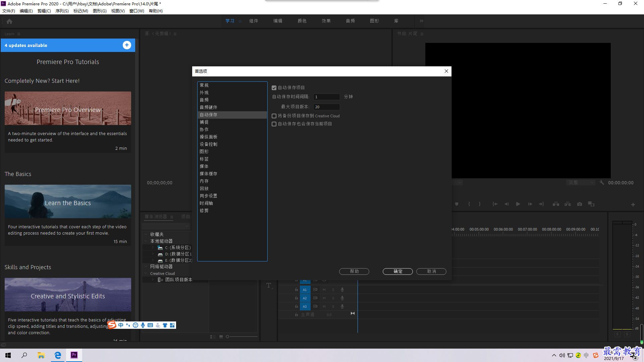Viewport: 644px width, 362px height.
Task: Toggle lock on the 主声道 master track
Action: (x=297, y=314)
